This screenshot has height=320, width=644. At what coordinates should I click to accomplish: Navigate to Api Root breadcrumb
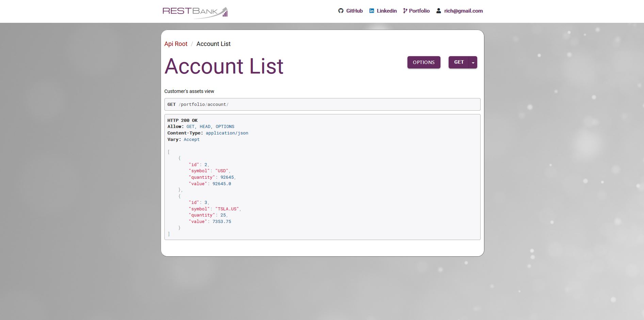coord(176,44)
